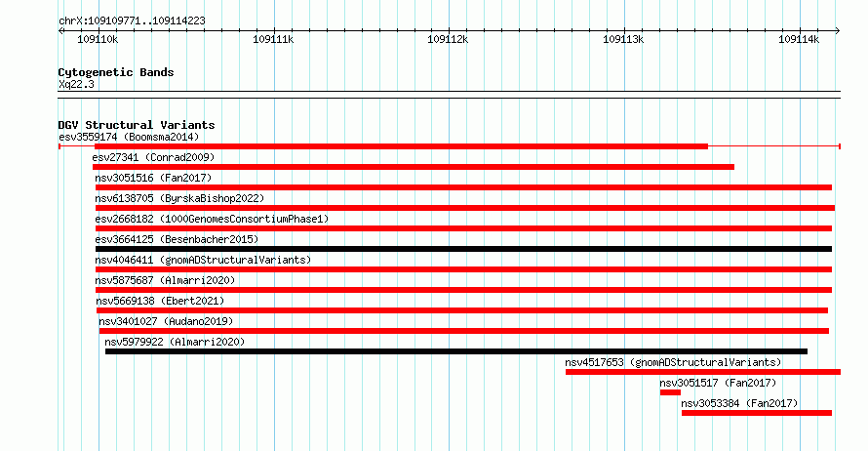Select the red bar for esv3559174
This screenshot has height=451, width=868.
402,146
